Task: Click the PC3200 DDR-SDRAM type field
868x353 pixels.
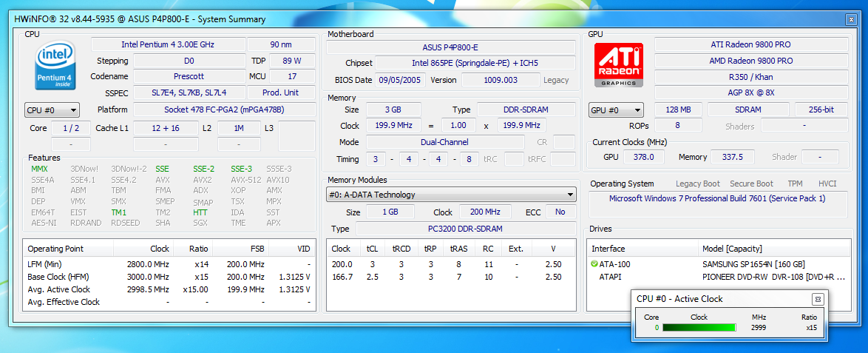Action: tap(466, 229)
